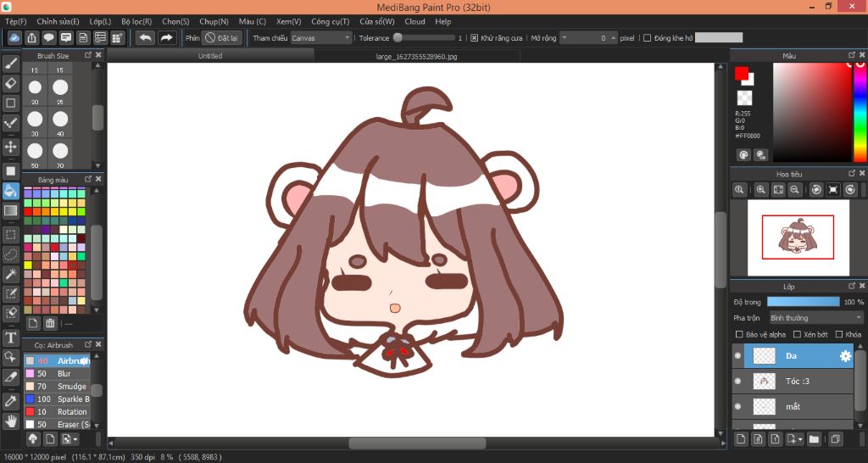868x463 pixels.
Task: Open the Bộ lọc(R) menu
Action: point(136,21)
